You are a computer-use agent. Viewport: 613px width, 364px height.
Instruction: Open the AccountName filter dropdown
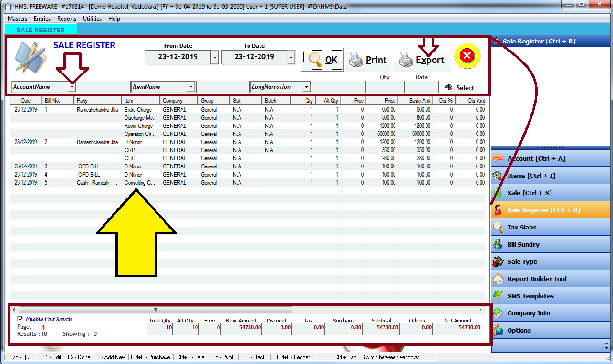pyautogui.click(x=72, y=87)
